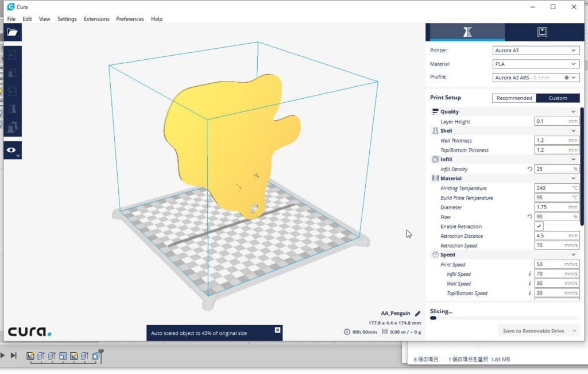588x374 pixels.
Task: Open the Profile dropdown Aurora A3 ABS
Action: 536,78
